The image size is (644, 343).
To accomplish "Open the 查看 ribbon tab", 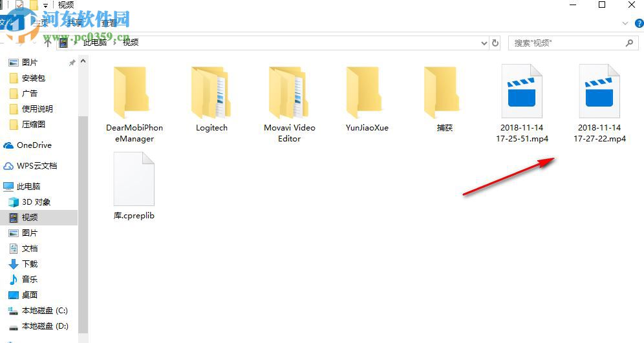I will coord(109,23).
